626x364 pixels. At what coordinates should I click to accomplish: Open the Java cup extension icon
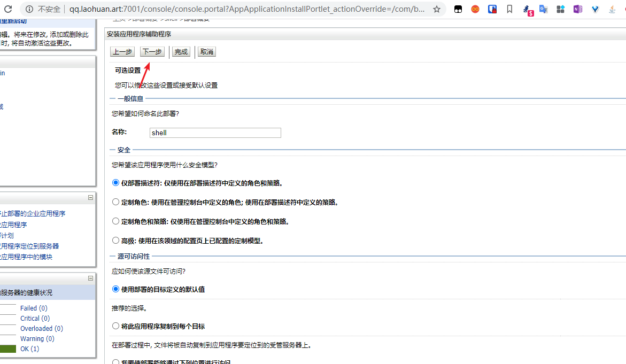612,9
